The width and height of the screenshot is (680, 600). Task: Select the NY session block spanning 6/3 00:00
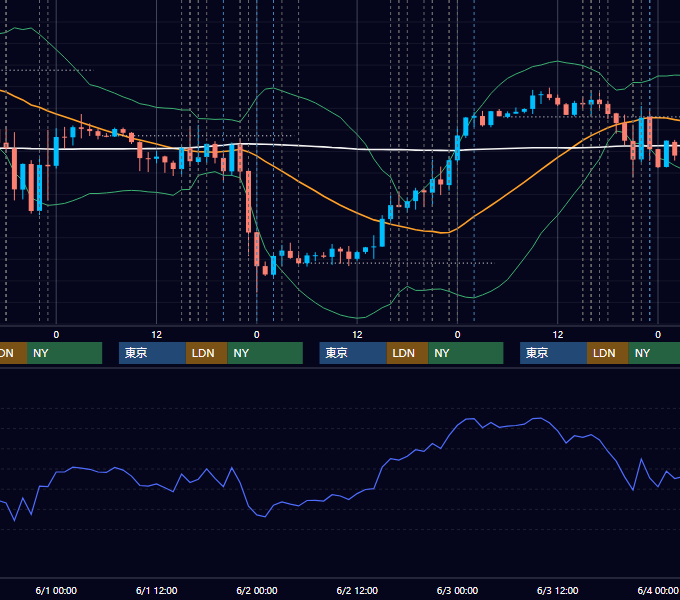[465, 353]
